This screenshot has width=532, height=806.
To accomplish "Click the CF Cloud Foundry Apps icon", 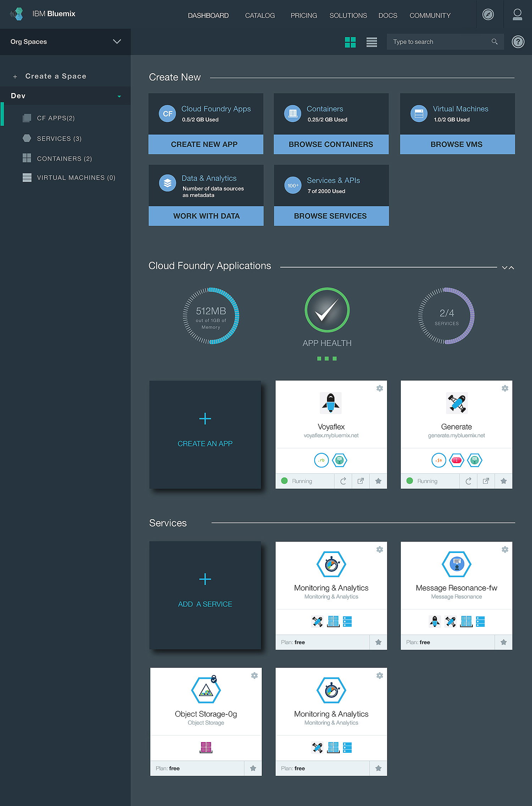I will [x=167, y=114].
